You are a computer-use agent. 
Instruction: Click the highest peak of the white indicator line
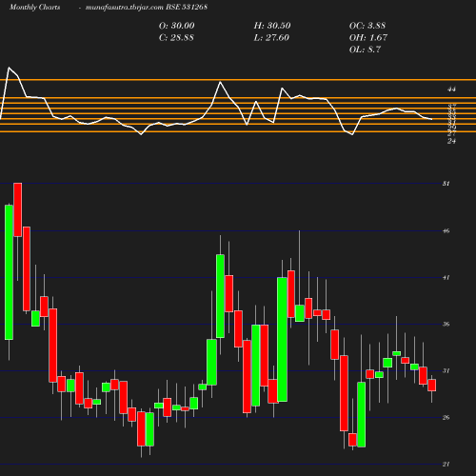tap(9, 68)
